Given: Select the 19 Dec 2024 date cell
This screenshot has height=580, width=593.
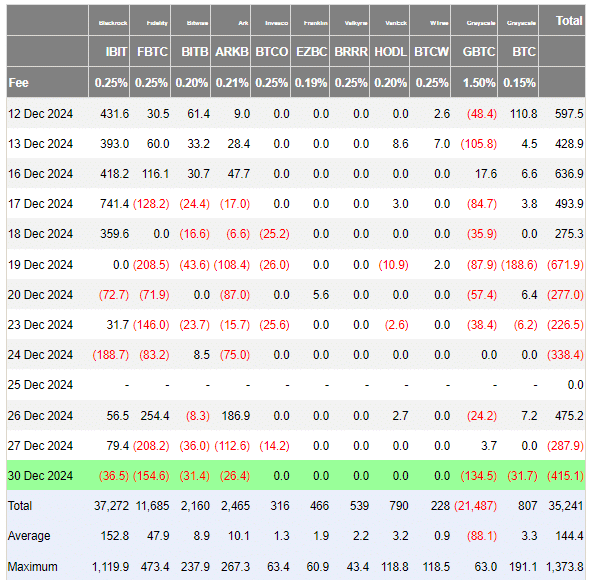Looking at the screenshot, I should click(x=40, y=265).
